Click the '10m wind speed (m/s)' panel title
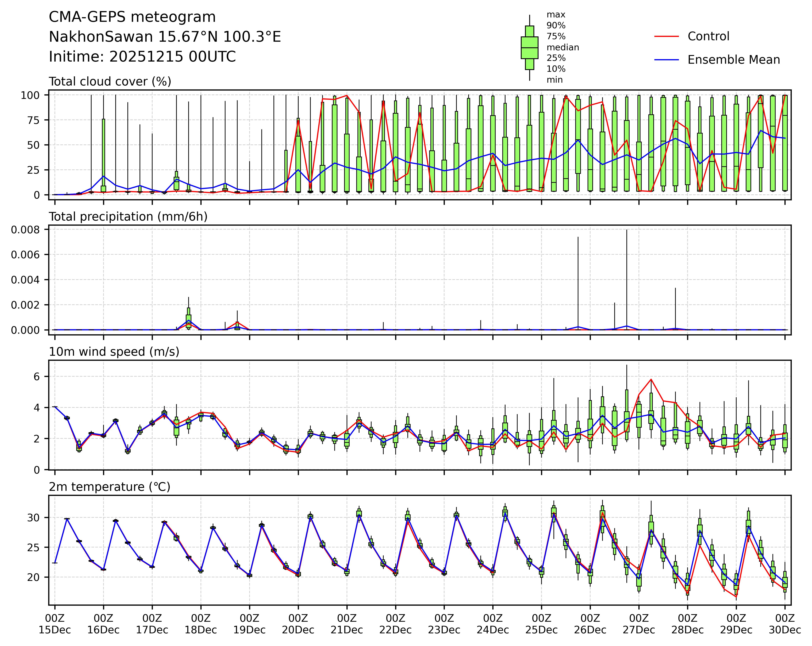This screenshot has height=646, width=812. [x=114, y=352]
